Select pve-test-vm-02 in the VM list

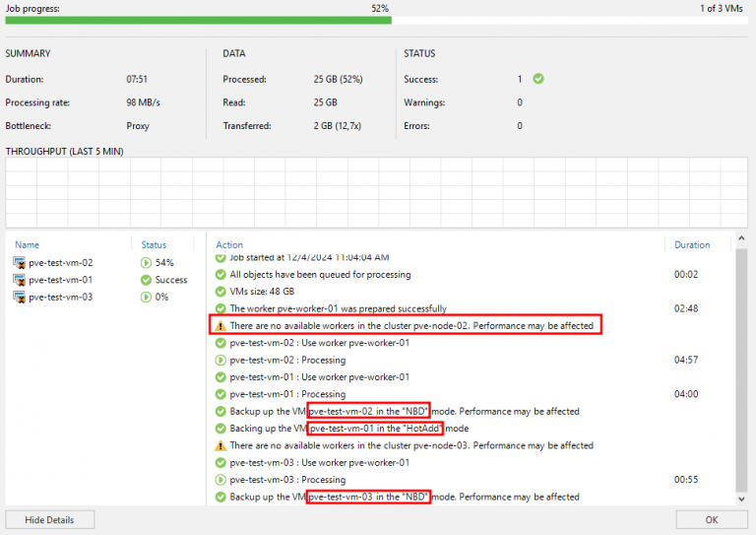pyautogui.click(x=61, y=263)
